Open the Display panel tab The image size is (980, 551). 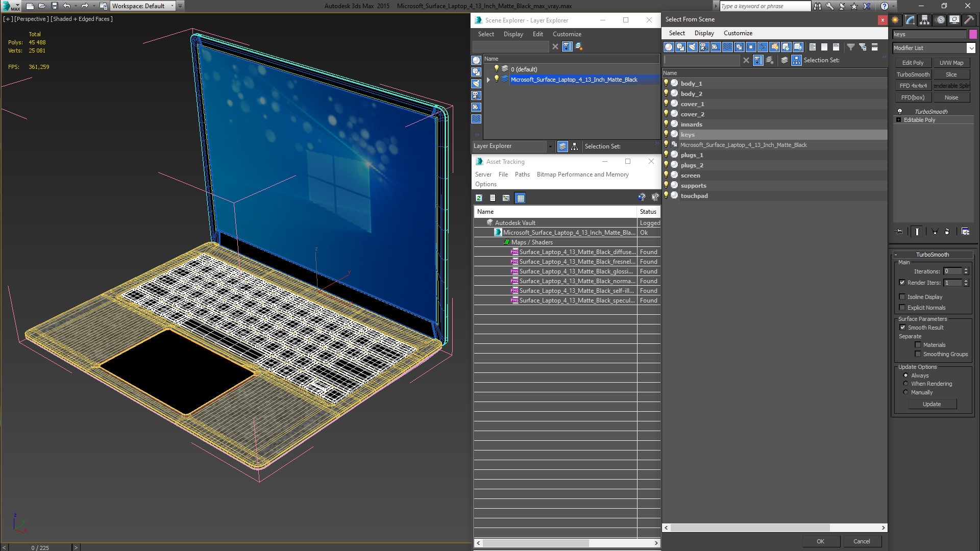(x=954, y=20)
